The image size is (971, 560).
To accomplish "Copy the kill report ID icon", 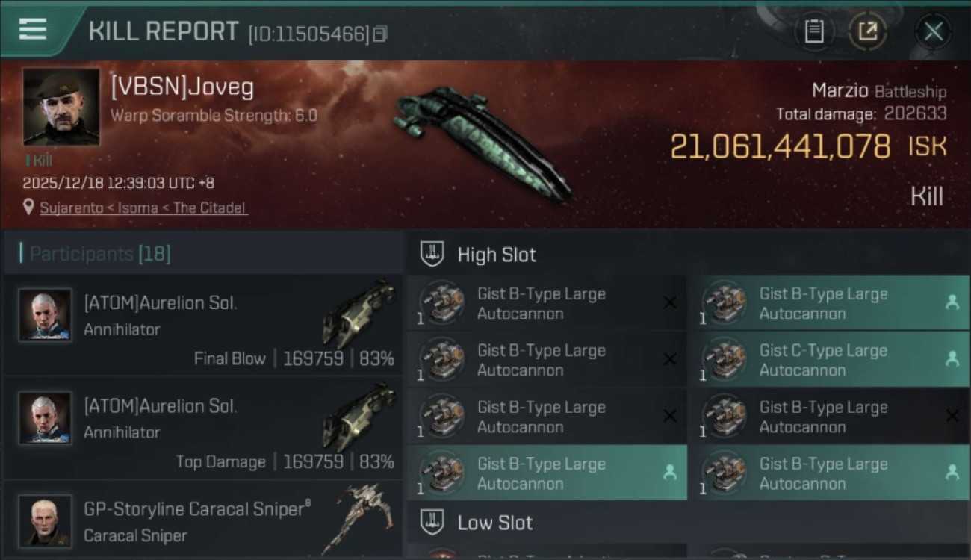I will coord(380,34).
